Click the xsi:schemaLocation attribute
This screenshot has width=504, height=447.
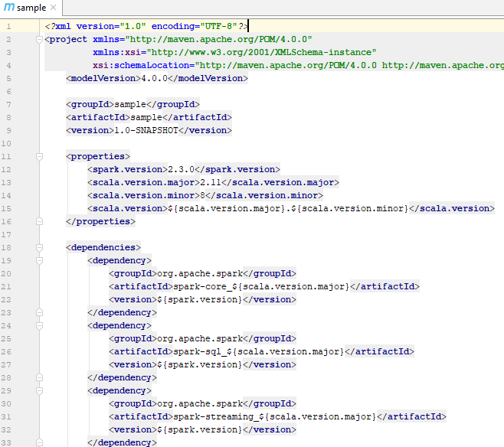click(x=298, y=66)
